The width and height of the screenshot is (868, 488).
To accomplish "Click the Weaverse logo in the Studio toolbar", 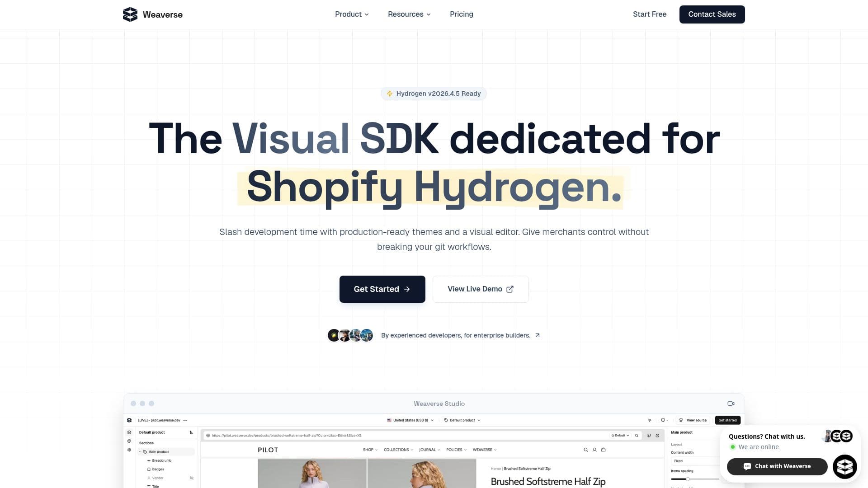I will pyautogui.click(x=129, y=420).
